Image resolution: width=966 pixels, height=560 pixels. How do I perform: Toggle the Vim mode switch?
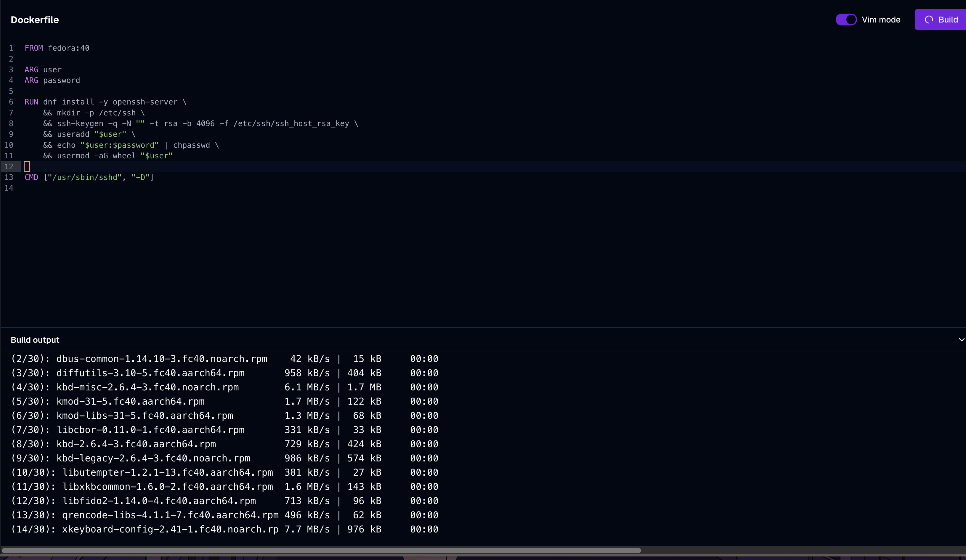846,20
